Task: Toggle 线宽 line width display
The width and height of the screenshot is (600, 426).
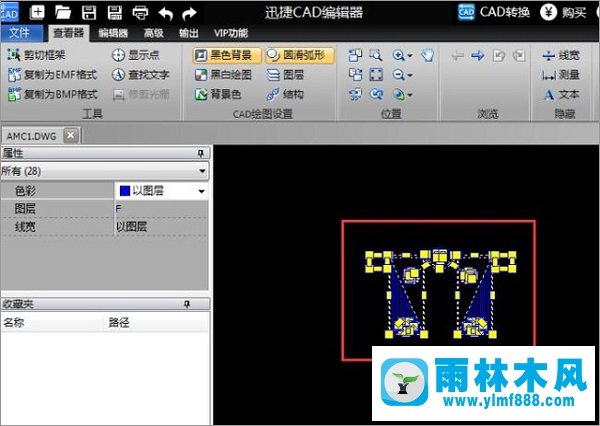Action: coord(561,55)
